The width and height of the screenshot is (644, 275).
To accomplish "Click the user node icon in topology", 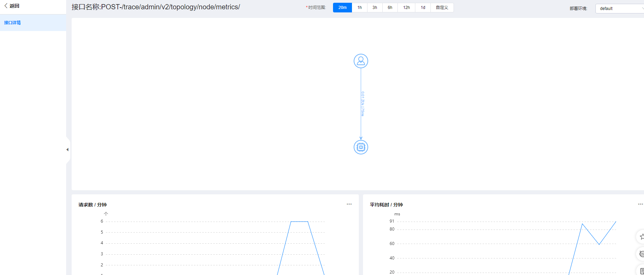I will [x=361, y=61].
